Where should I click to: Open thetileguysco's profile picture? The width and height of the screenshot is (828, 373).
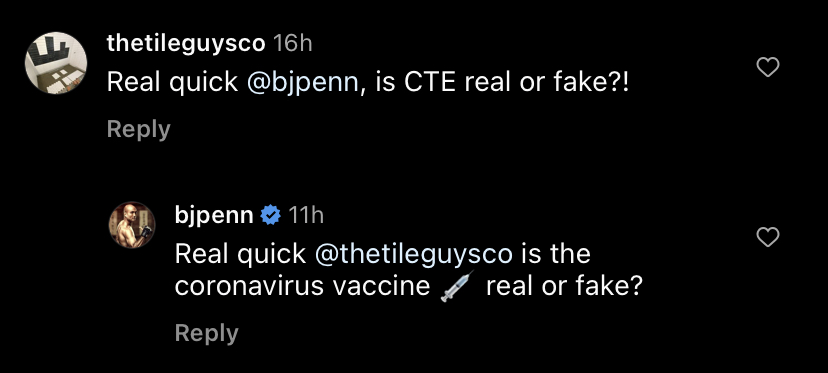tap(56, 63)
